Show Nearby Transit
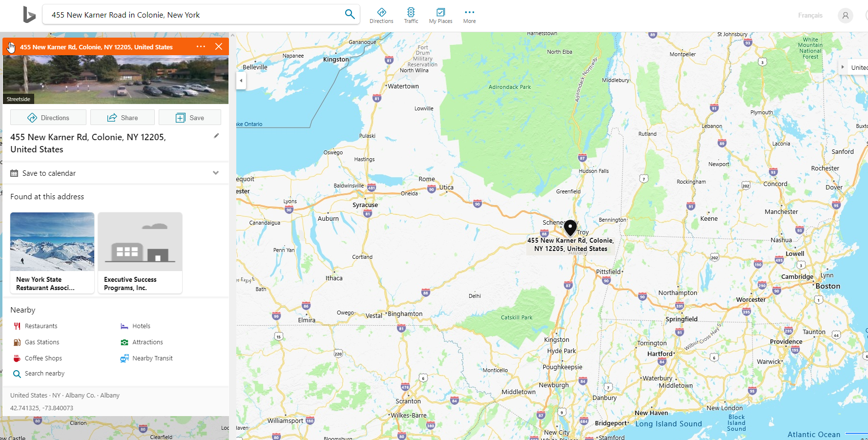 click(x=152, y=358)
